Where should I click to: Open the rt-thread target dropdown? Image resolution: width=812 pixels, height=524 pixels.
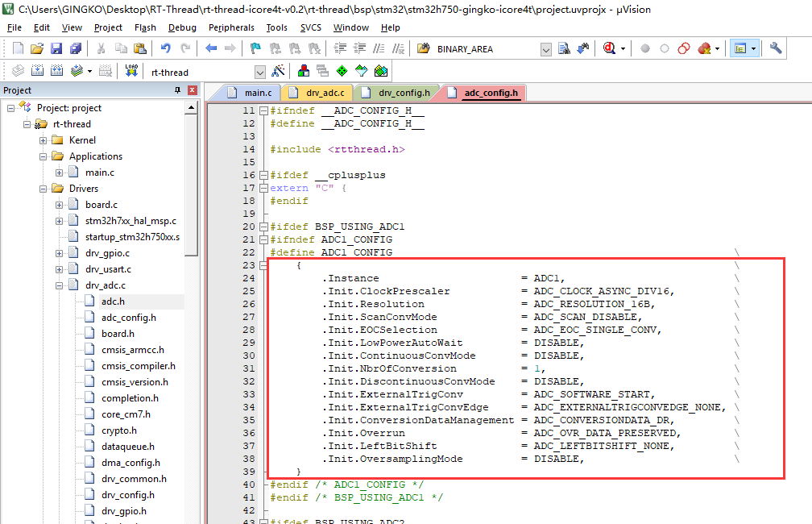click(x=259, y=72)
